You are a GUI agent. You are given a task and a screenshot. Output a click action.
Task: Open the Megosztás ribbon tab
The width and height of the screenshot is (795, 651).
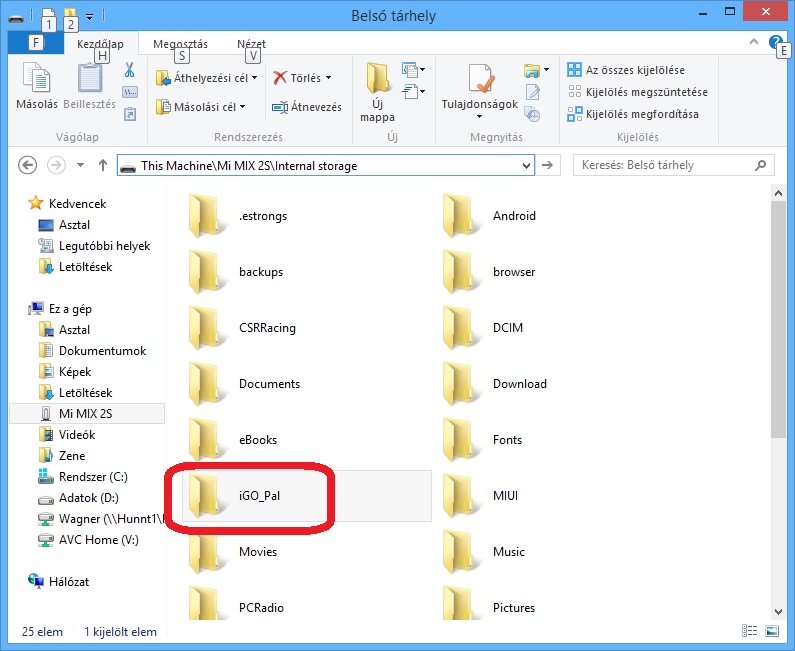pyautogui.click(x=180, y=44)
